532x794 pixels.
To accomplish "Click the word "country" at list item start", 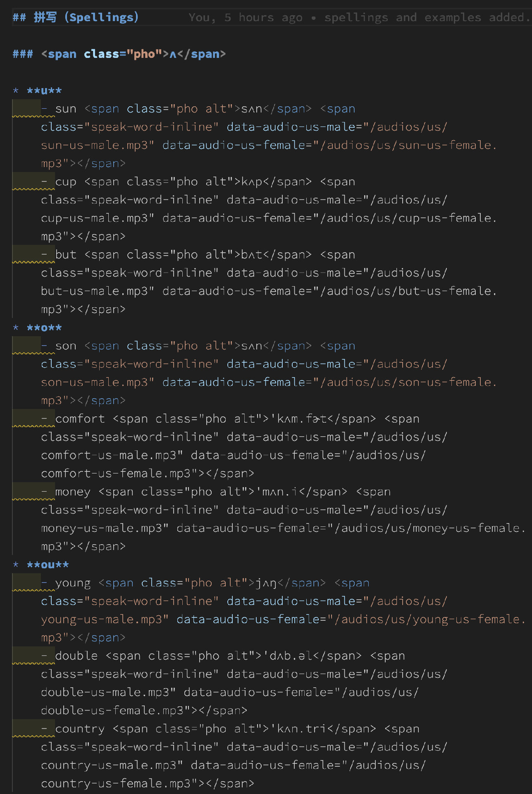I will click(x=80, y=729).
